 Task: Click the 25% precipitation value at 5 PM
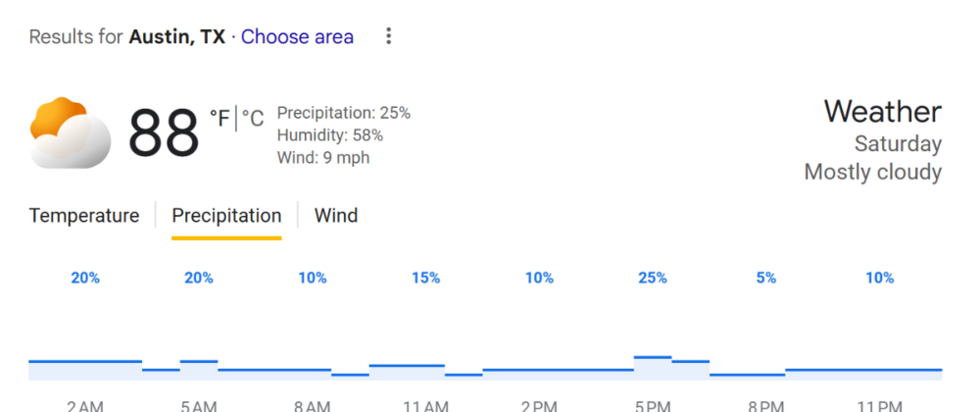click(x=653, y=279)
